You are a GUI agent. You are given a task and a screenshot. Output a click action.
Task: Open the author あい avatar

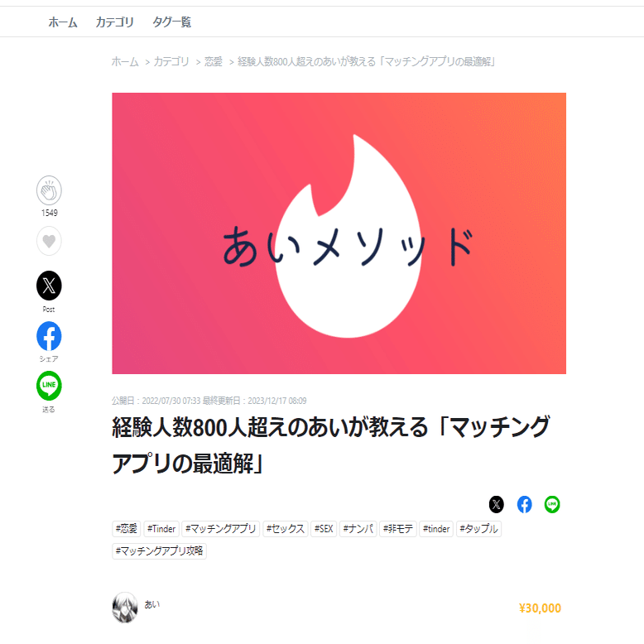[125, 608]
